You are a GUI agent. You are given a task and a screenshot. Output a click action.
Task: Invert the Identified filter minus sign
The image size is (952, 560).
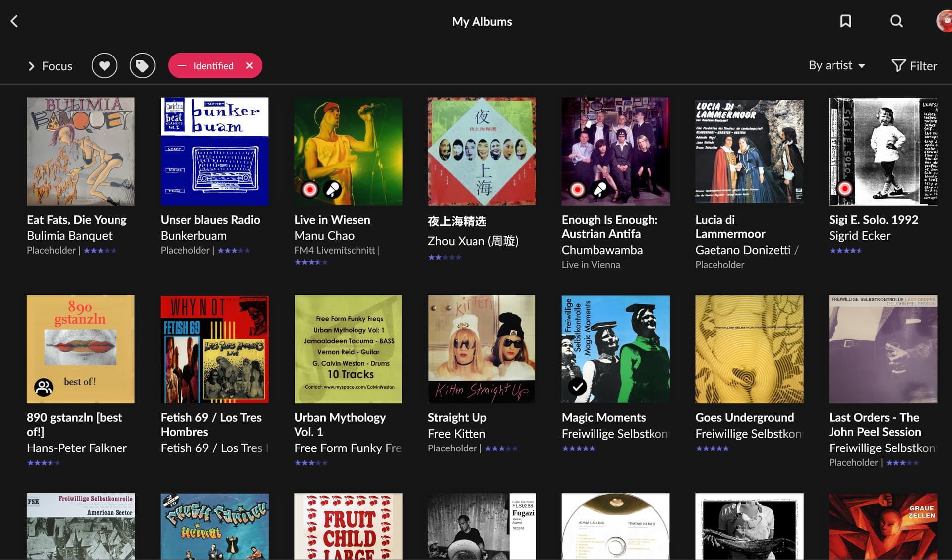point(182,66)
